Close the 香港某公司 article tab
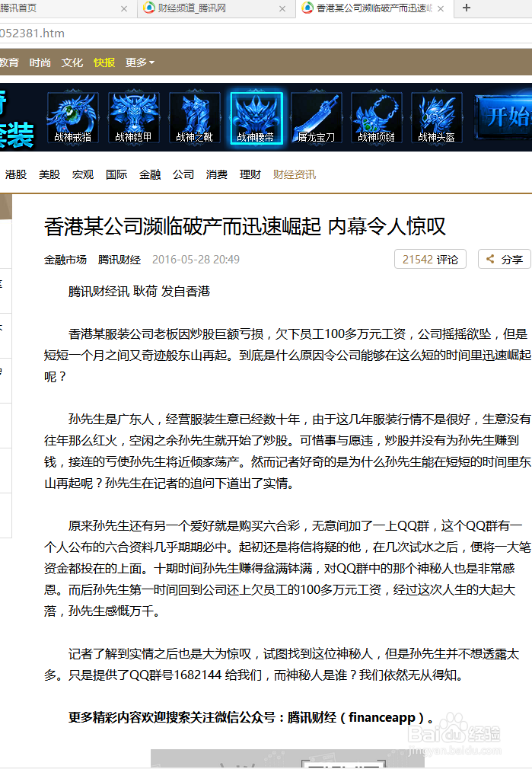 click(441, 9)
